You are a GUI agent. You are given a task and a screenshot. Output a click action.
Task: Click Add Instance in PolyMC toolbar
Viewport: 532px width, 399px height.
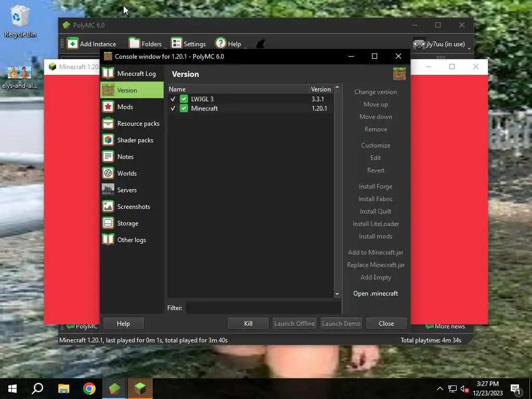91,44
